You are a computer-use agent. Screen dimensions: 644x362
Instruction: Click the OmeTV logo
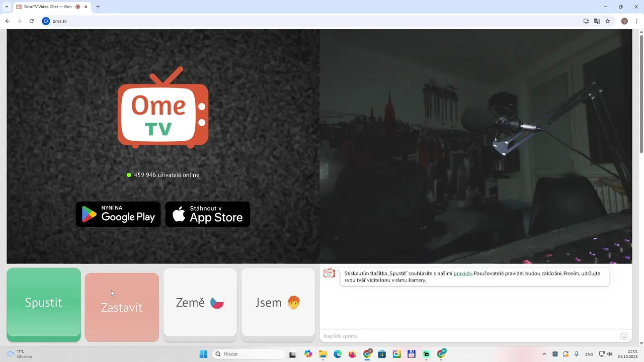pos(163,108)
